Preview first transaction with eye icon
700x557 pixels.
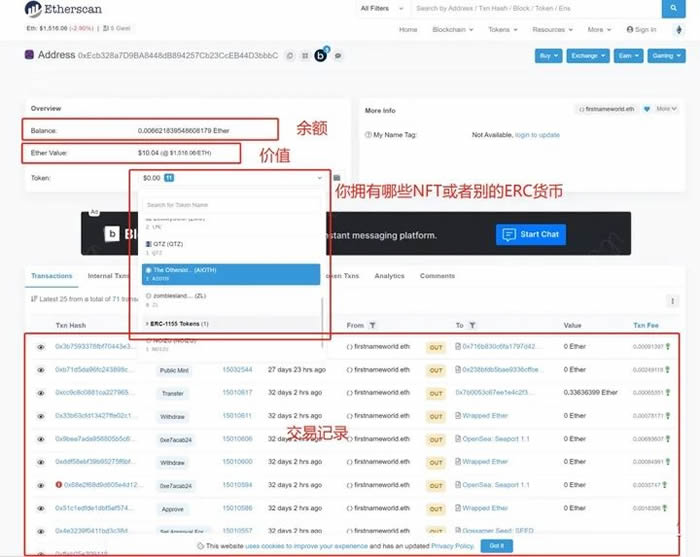(41, 347)
